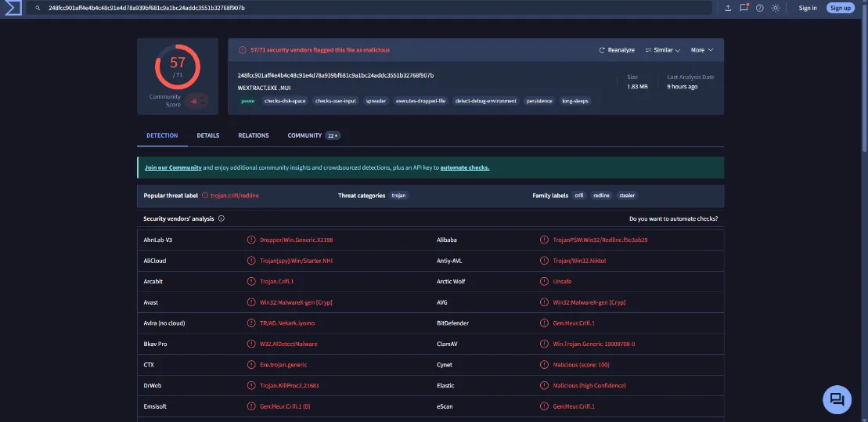Click warning icon on CTX detection
The width and height of the screenshot is (868, 422).
coord(251,365)
